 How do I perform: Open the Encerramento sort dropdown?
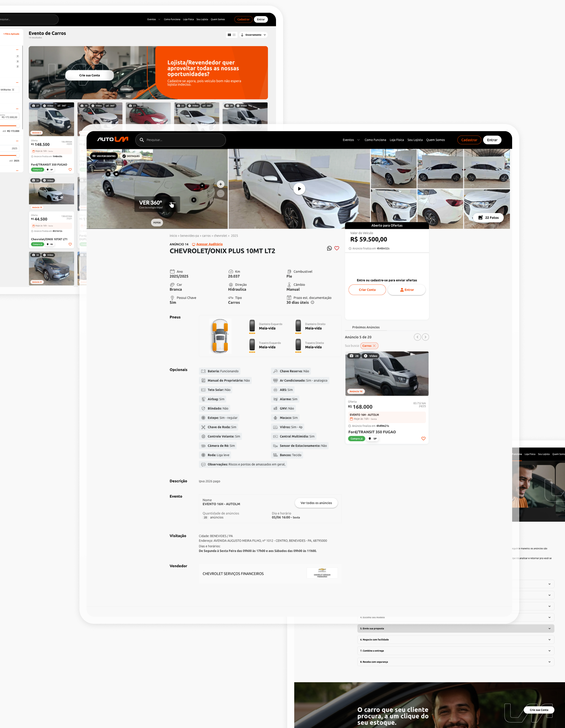[x=253, y=35]
